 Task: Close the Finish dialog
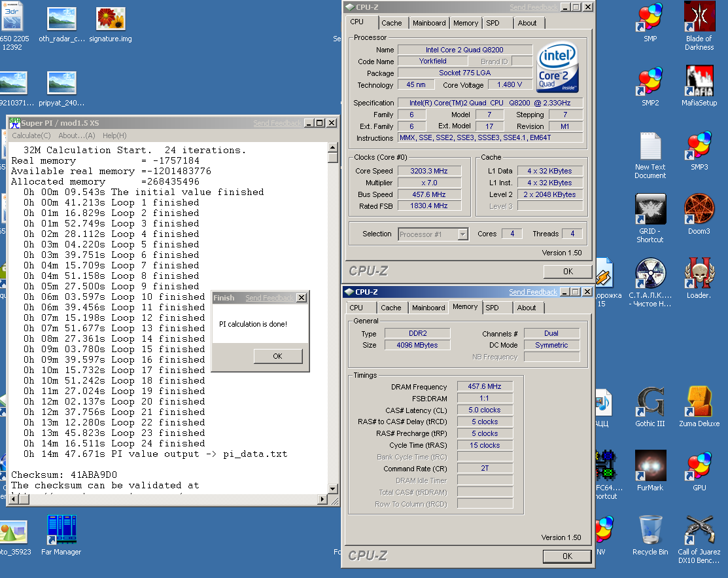(302, 298)
